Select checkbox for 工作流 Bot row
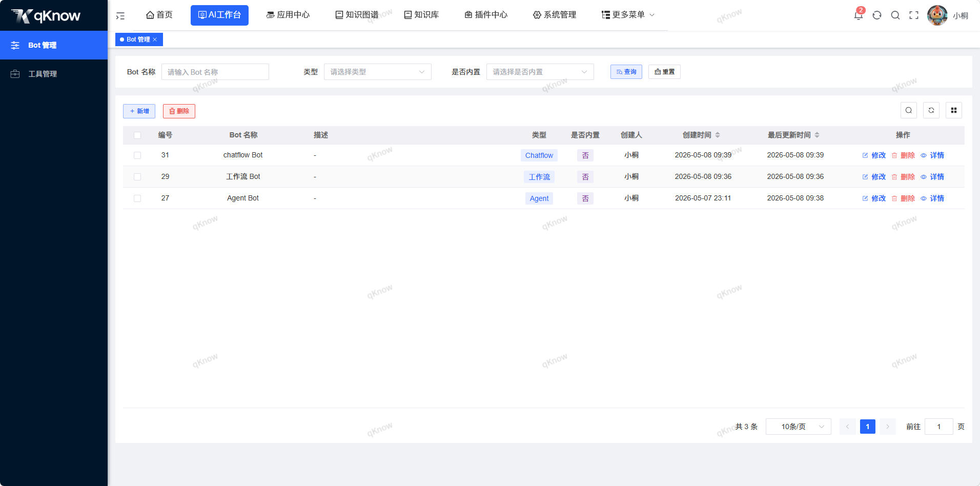980x486 pixels. pos(137,177)
